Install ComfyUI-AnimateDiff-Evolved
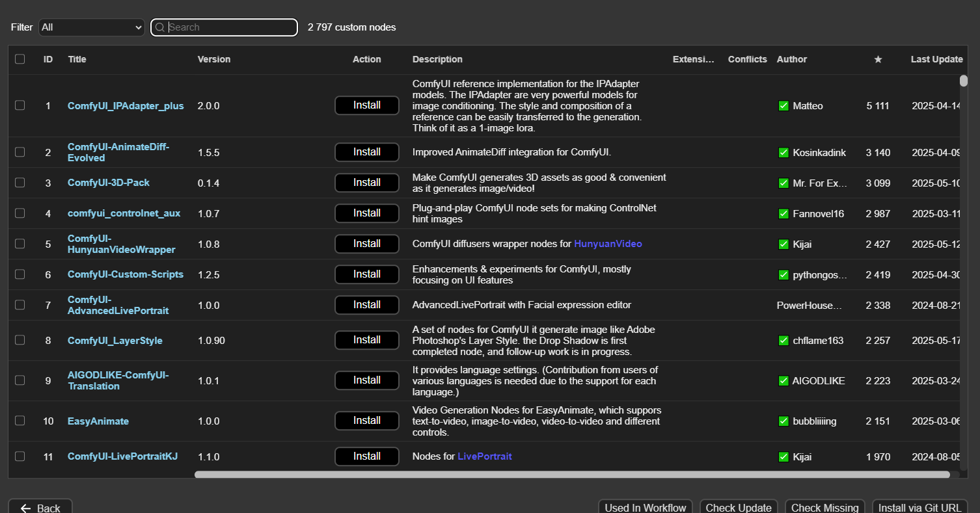 tap(367, 152)
